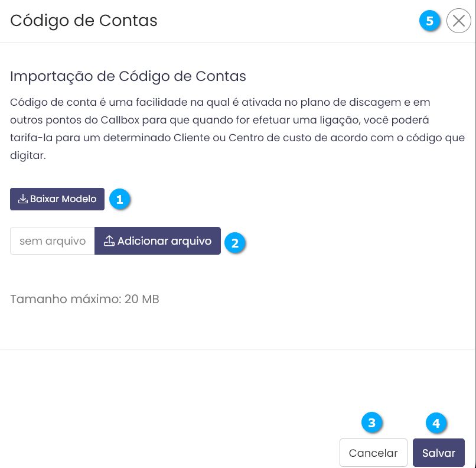The height and width of the screenshot is (468, 476).
Task: Click the 'Código de Contas' dialog title
Action: [x=84, y=21]
